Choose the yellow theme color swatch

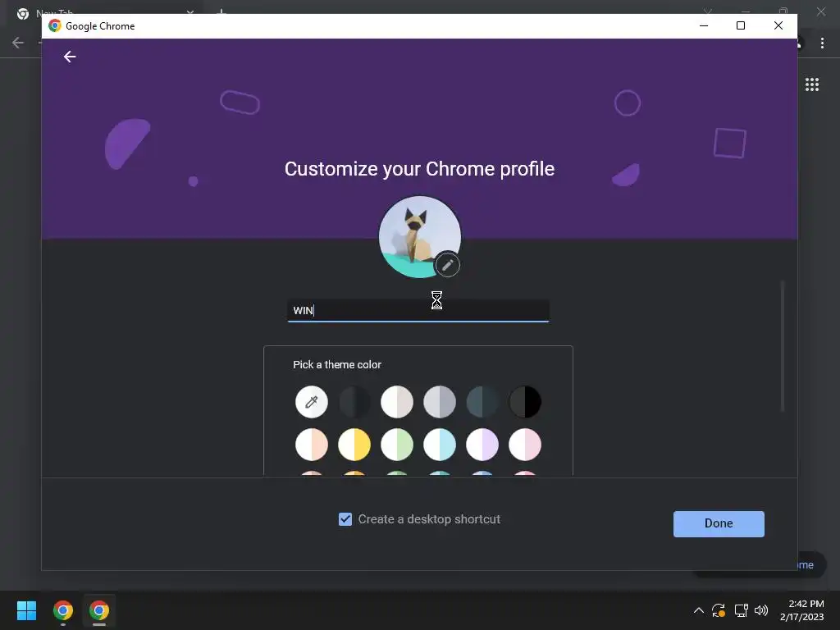tap(354, 444)
